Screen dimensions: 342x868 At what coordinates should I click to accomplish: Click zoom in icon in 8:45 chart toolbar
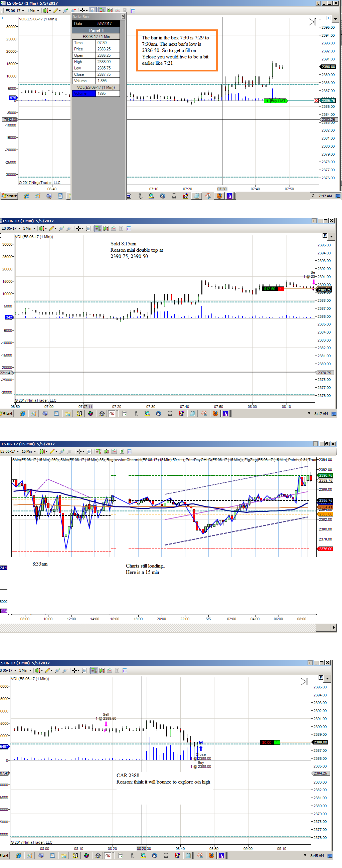pos(57,671)
